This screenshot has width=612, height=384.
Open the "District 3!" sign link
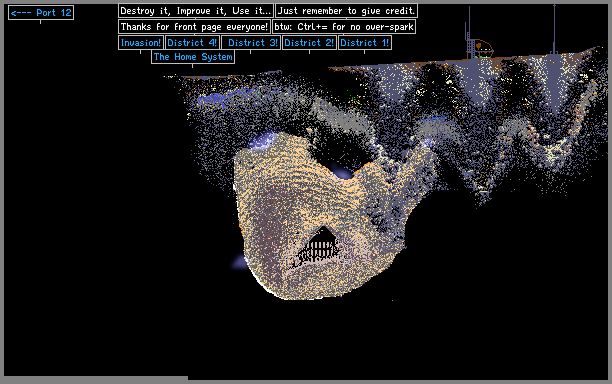click(x=251, y=43)
